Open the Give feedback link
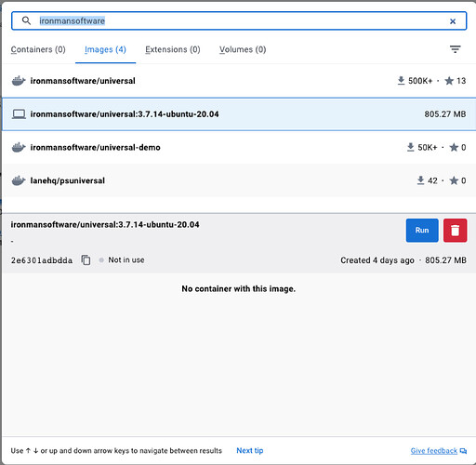Image resolution: width=476 pixels, height=465 pixels. tap(434, 451)
